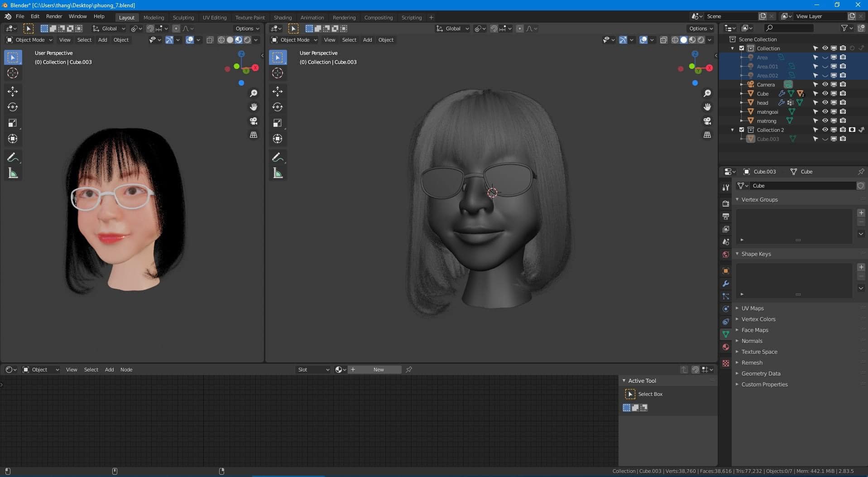Open Object Mode dropdown in right viewport

(295, 40)
